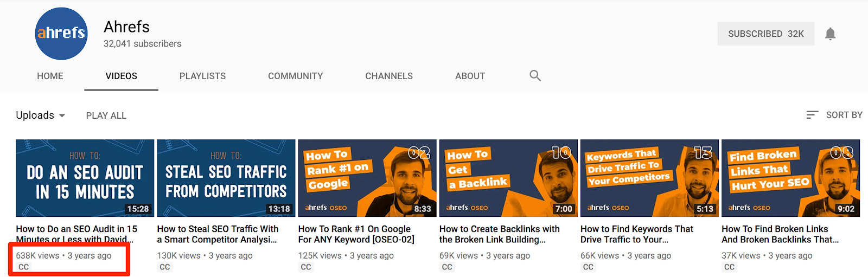The height and width of the screenshot is (277, 868).
Task: Click the 15:28 duration badge
Action: pyautogui.click(x=138, y=209)
